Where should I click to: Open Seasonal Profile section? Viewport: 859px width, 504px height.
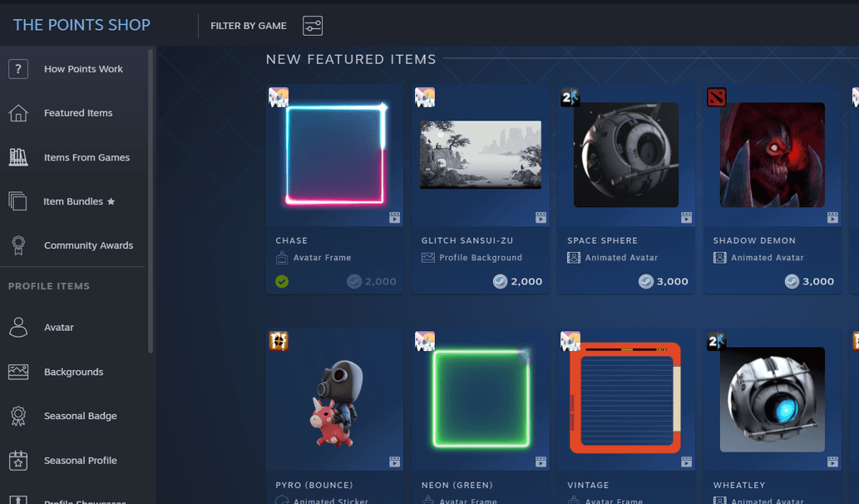pyautogui.click(x=80, y=460)
